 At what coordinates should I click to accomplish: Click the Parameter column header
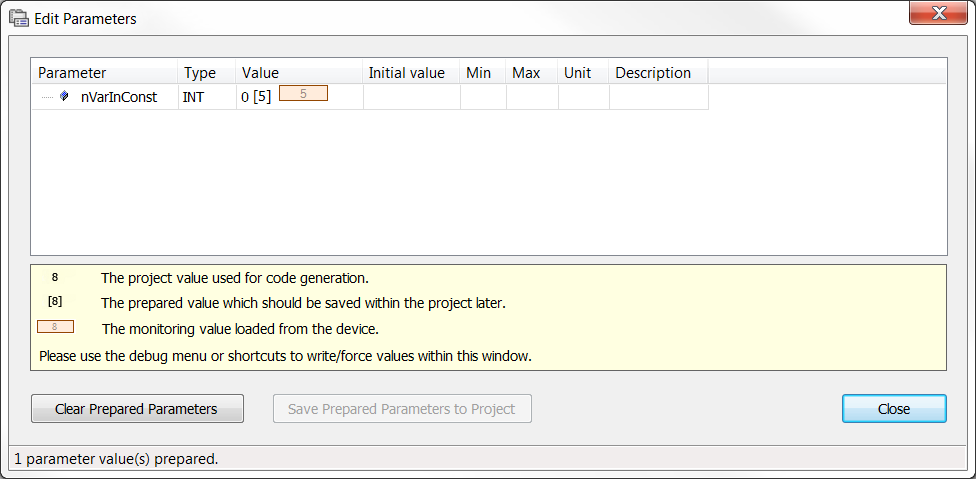[105, 73]
